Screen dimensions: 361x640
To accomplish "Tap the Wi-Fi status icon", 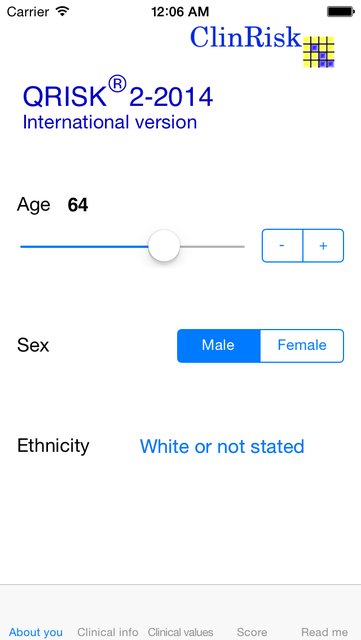I will pos(62,11).
